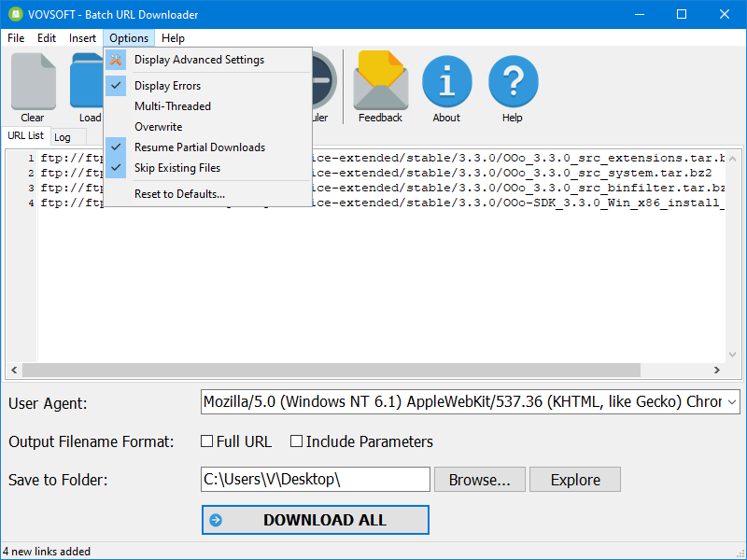Expand the User Agent dropdown
This screenshot has width=747, height=560.
pyautogui.click(x=732, y=402)
